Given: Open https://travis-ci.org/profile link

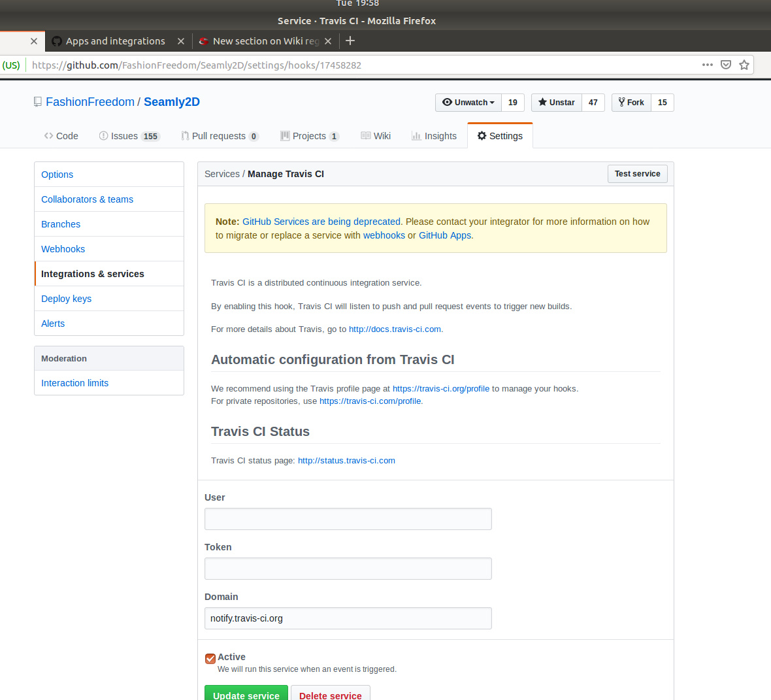Looking at the screenshot, I should pyautogui.click(x=441, y=389).
